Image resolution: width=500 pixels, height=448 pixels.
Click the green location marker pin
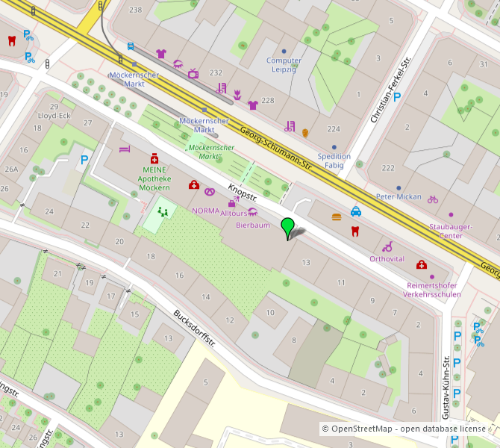287,227
